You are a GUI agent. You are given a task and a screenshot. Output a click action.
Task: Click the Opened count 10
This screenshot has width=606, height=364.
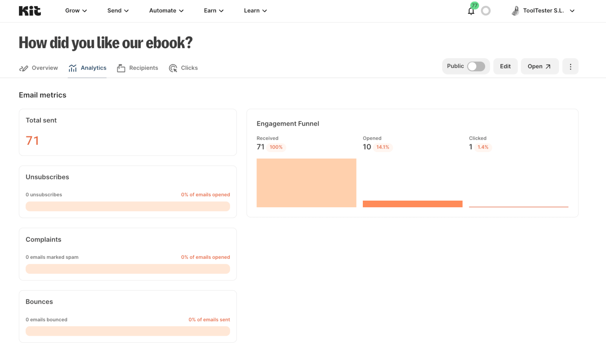(367, 147)
